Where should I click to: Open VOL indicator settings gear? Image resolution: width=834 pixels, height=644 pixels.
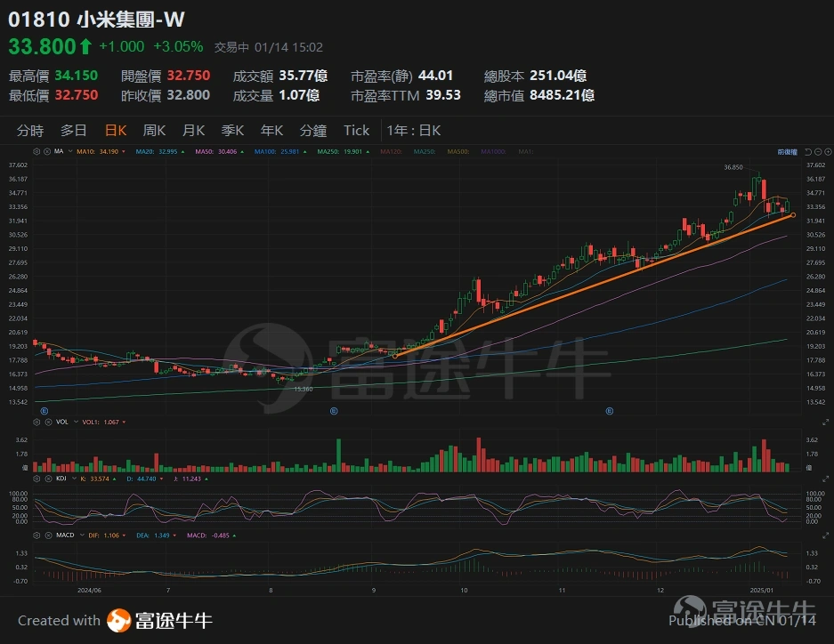tap(36, 422)
